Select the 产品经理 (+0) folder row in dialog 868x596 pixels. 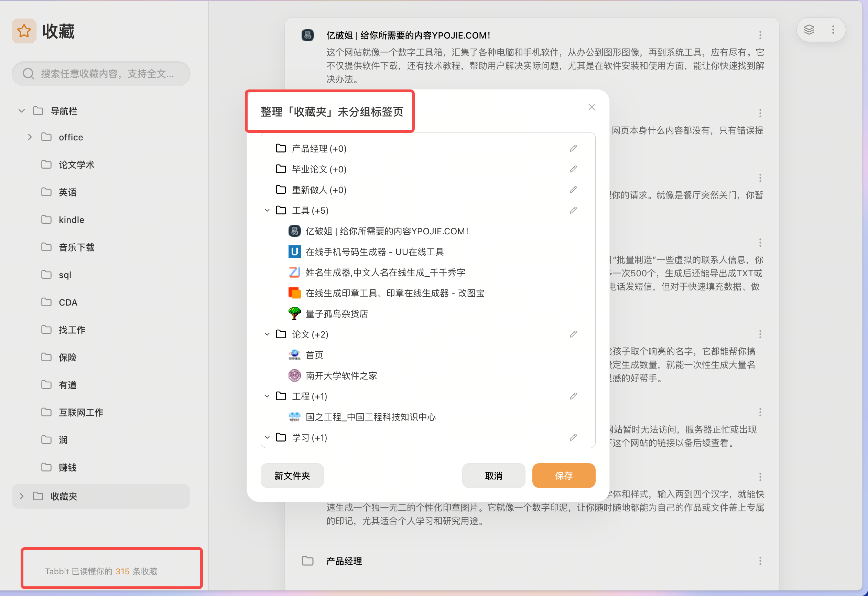tap(428, 149)
